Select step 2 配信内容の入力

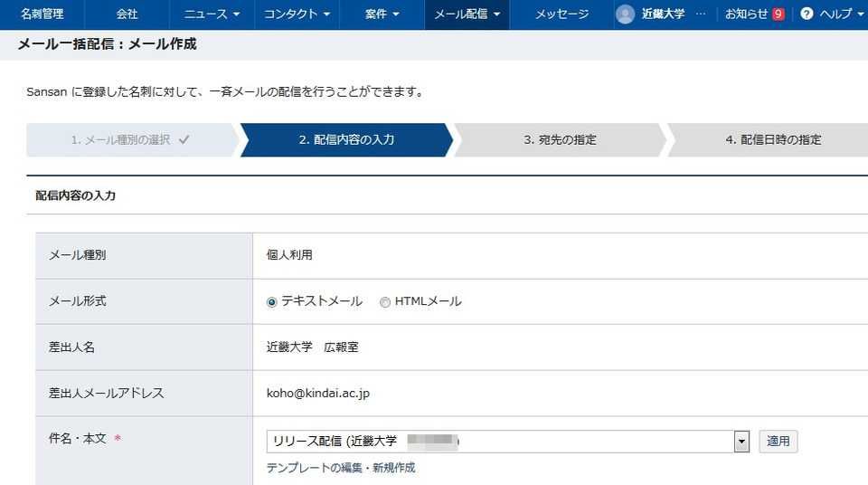[346, 139]
